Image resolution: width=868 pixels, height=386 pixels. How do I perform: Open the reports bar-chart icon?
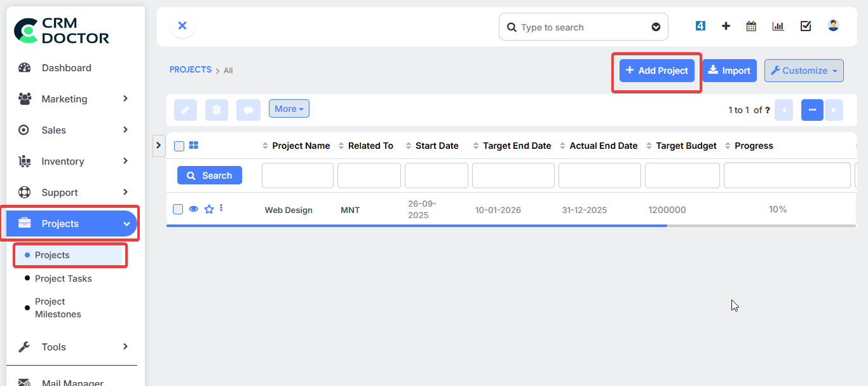click(778, 26)
